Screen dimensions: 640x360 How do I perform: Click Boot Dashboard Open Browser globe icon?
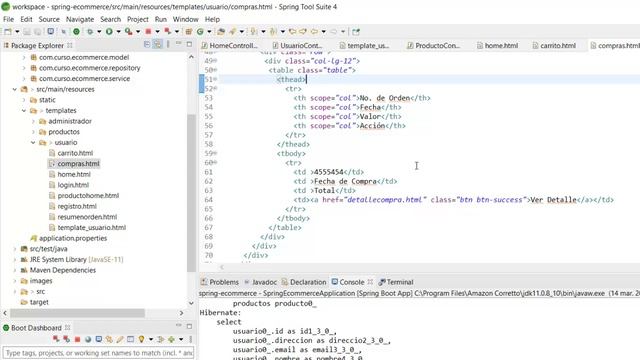coord(88,340)
